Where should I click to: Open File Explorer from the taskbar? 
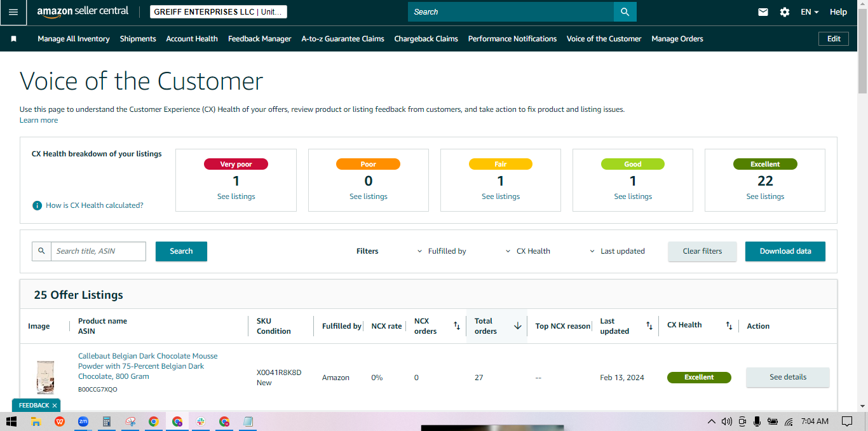[36, 421]
